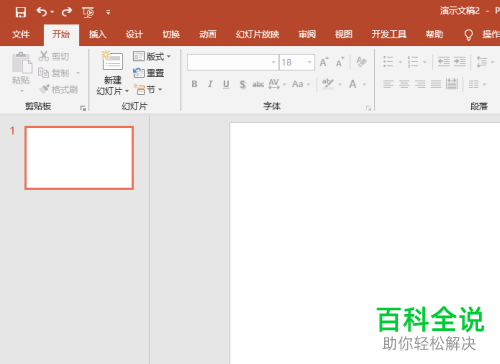Open the Change Case Aa menu
The height and width of the screenshot is (364, 500).
[301, 84]
